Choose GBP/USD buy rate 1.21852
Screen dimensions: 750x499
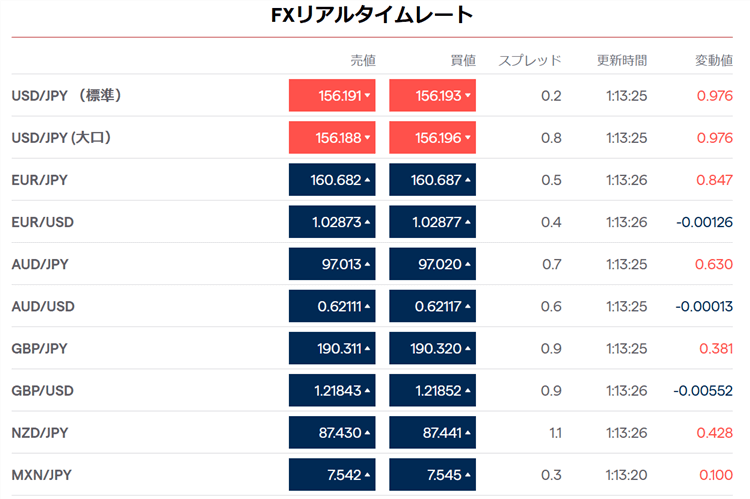click(x=432, y=390)
